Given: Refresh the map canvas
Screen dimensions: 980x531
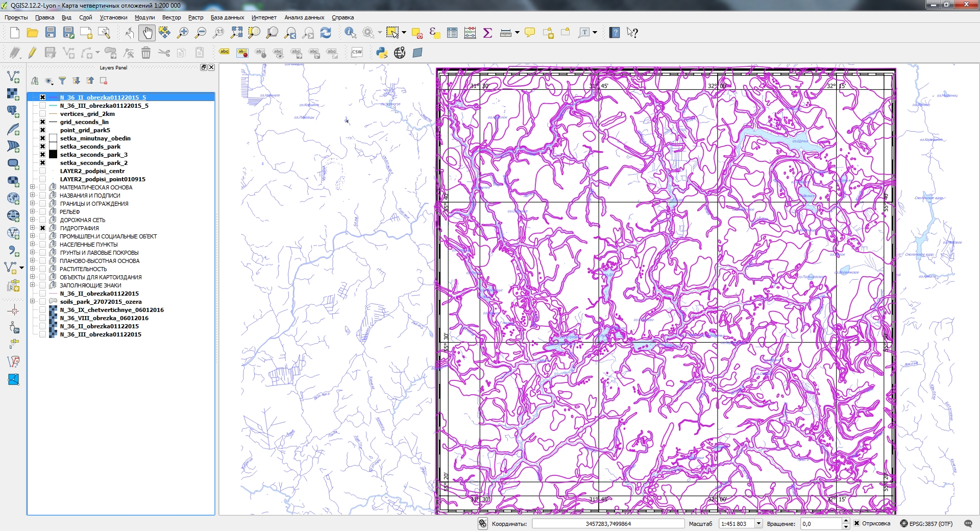Looking at the screenshot, I should [x=326, y=32].
